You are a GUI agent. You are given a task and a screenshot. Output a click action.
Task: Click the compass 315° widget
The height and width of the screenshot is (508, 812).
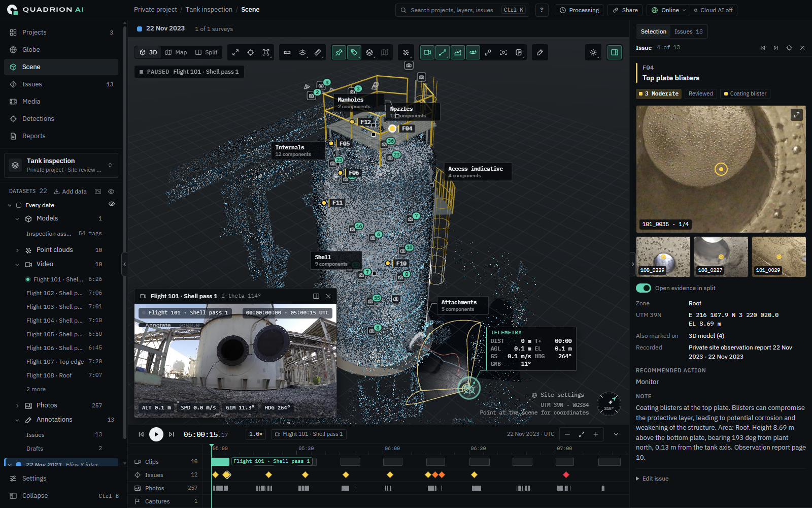[609, 404]
